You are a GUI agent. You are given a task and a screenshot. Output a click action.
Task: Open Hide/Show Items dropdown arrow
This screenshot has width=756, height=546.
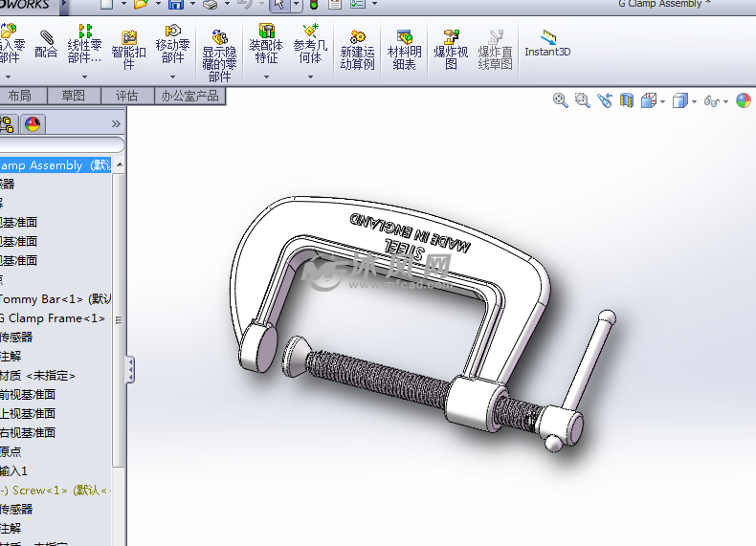[x=726, y=101]
